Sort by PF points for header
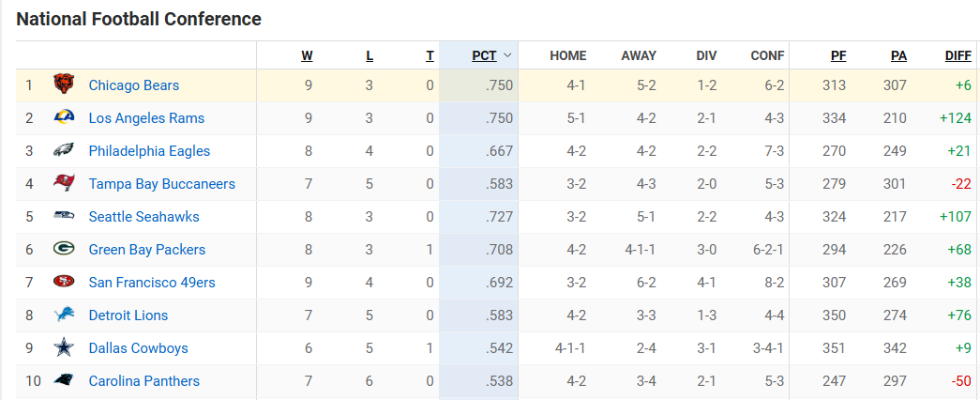 tap(838, 55)
